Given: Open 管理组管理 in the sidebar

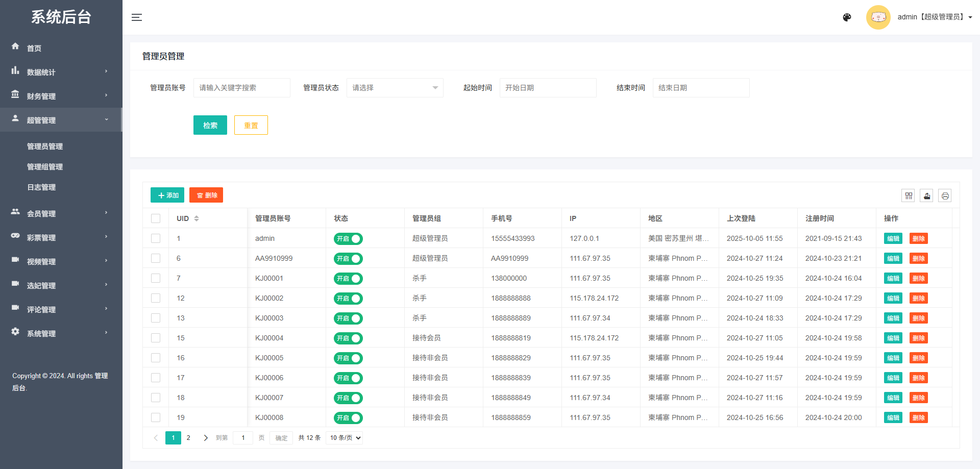Looking at the screenshot, I should 45,166.
